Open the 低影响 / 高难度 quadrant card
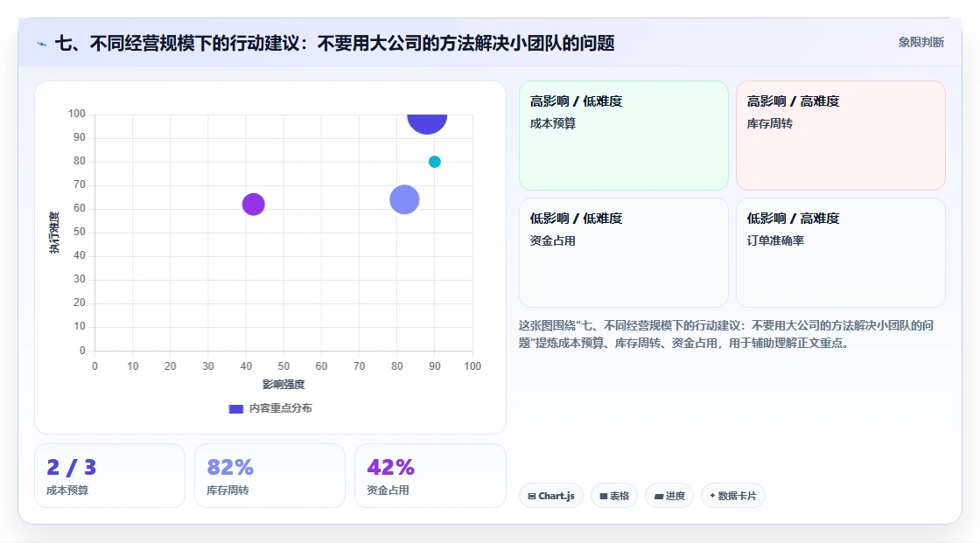 841,253
